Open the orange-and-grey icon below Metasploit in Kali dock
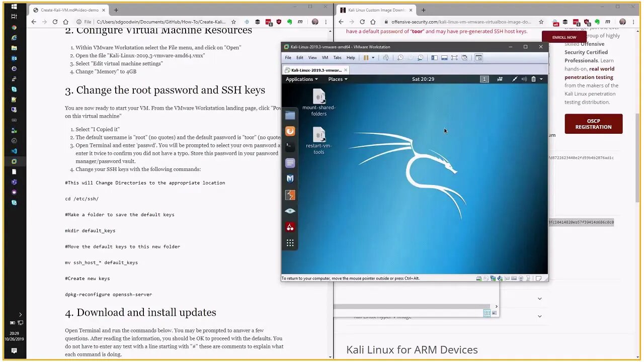Screen dimensions: 644x362 coord(290,195)
